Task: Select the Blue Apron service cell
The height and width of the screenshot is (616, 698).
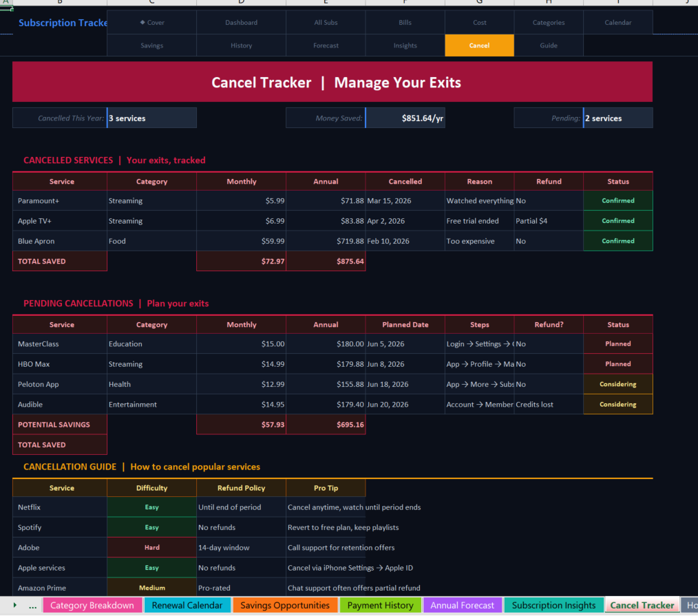Action: [60, 241]
